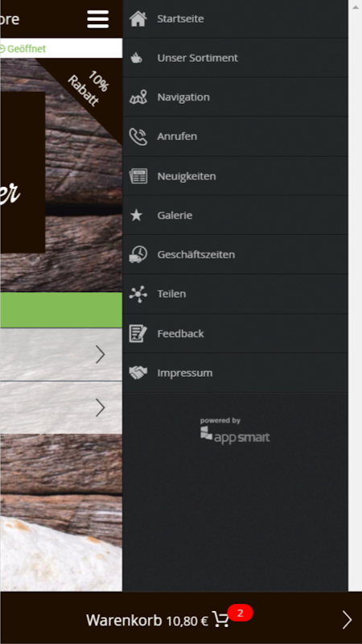Click the coffee cup icon for Unser Sortiment

136,58
